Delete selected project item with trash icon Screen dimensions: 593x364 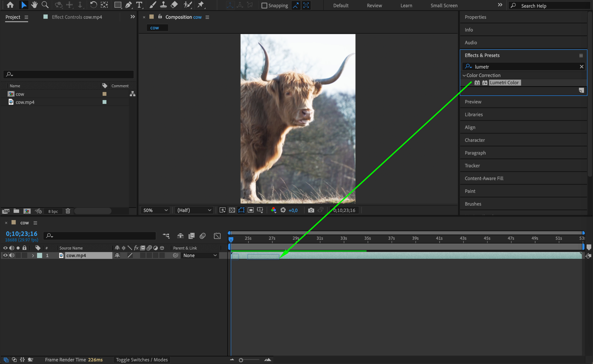pyautogui.click(x=68, y=211)
